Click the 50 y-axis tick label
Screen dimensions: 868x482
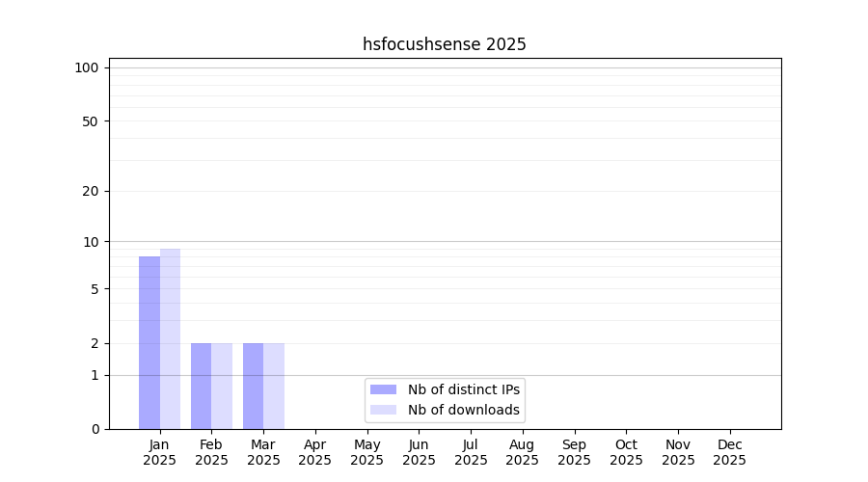(x=91, y=121)
